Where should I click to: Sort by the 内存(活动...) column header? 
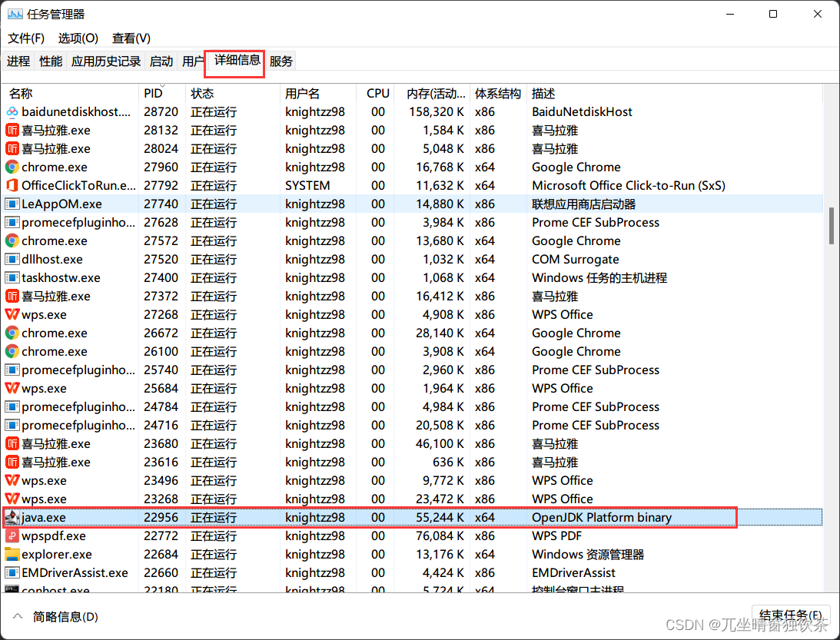[x=432, y=93]
